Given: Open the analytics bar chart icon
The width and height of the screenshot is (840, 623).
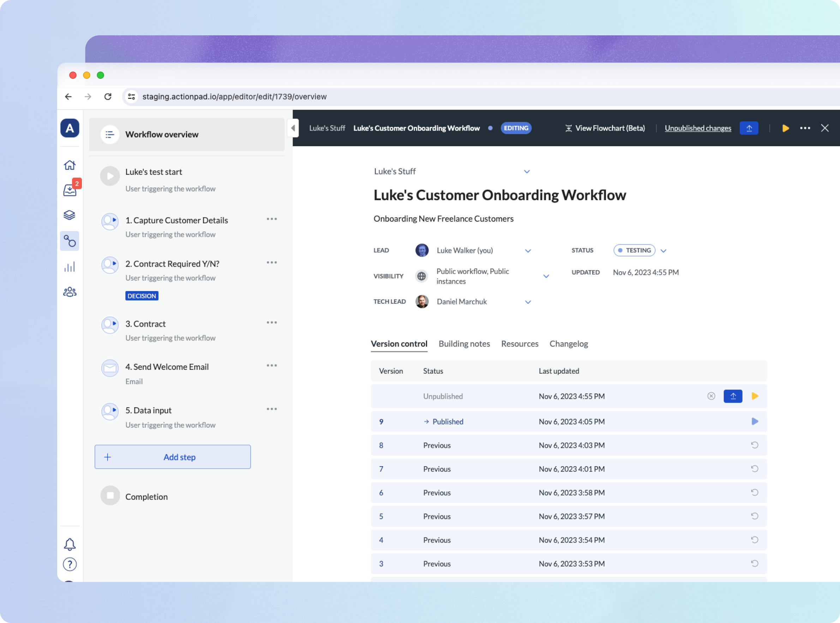Looking at the screenshot, I should point(70,267).
